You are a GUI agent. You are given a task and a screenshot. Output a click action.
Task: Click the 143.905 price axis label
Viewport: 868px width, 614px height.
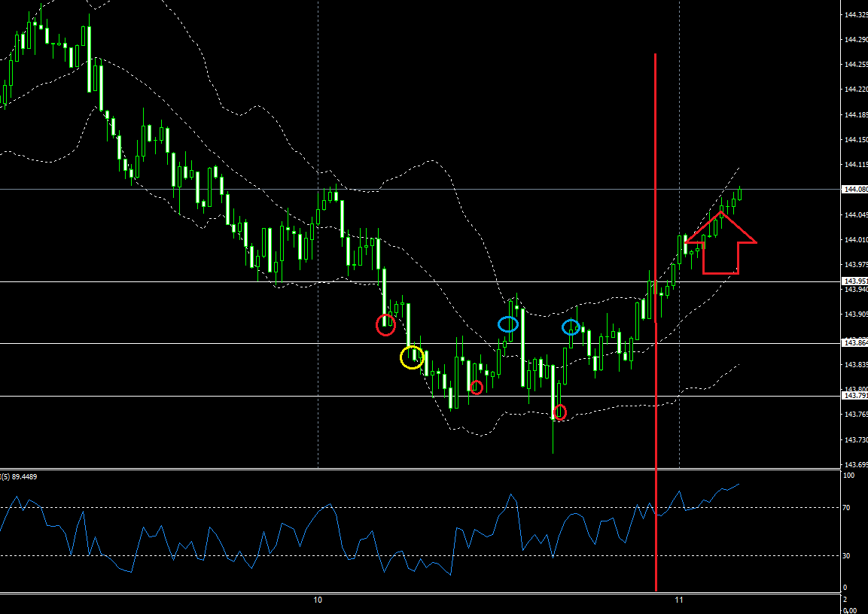[x=856, y=315]
